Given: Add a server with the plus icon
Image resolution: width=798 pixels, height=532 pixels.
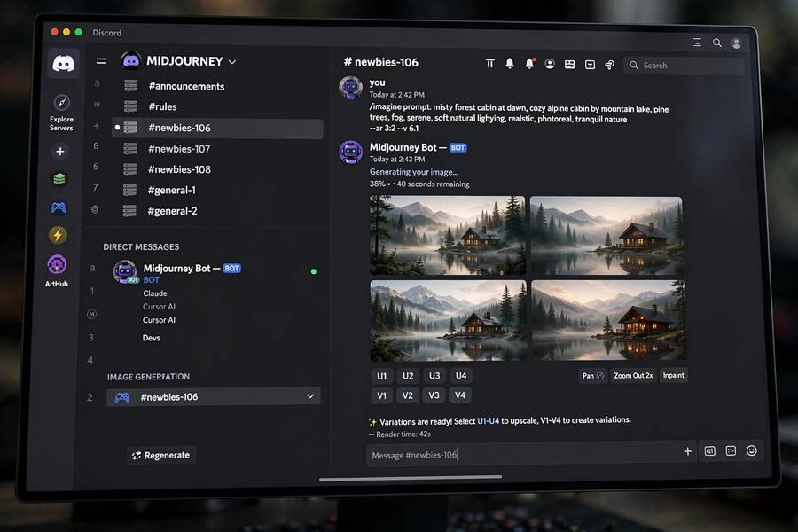Looking at the screenshot, I should coord(60,152).
